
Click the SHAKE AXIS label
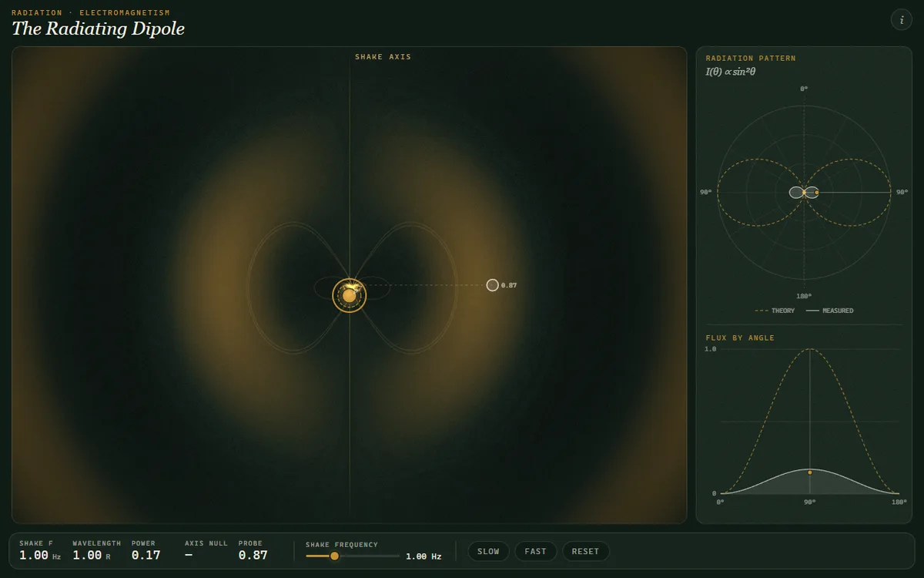coord(383,57)
